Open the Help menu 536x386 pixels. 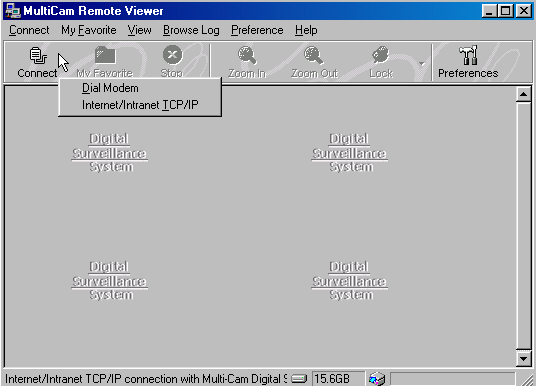[306, 30]
